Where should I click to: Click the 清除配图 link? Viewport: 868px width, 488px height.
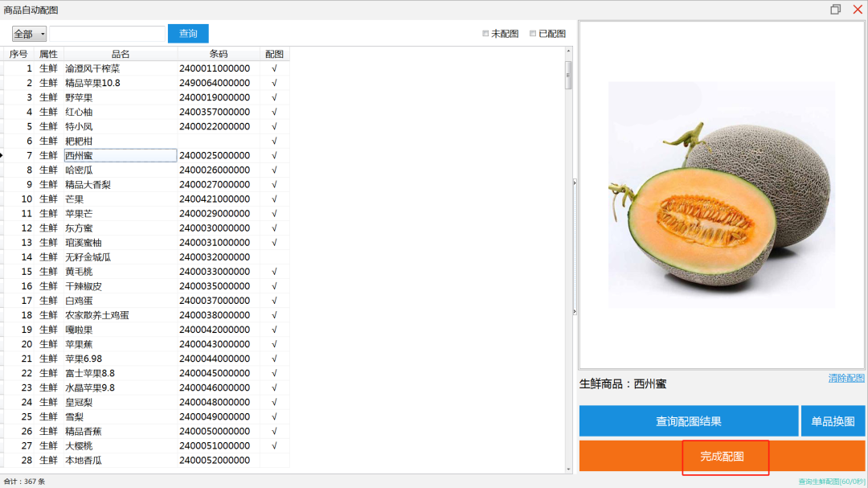[x=846, y=378]
